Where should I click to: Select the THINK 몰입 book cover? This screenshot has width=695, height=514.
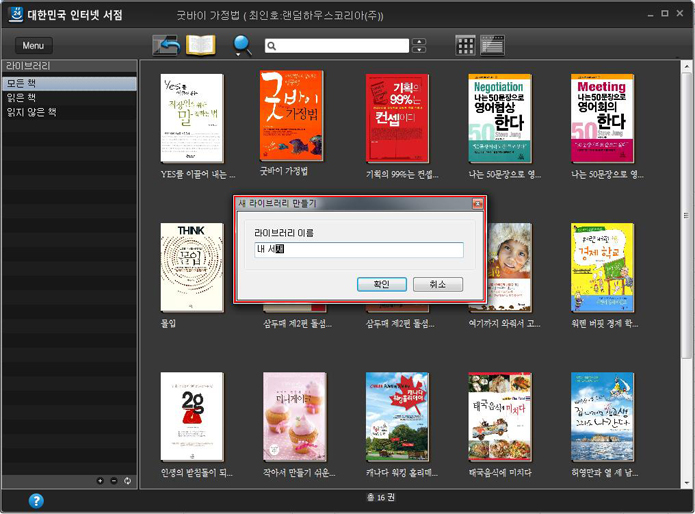pyautogui.click(x=192, y=268)
